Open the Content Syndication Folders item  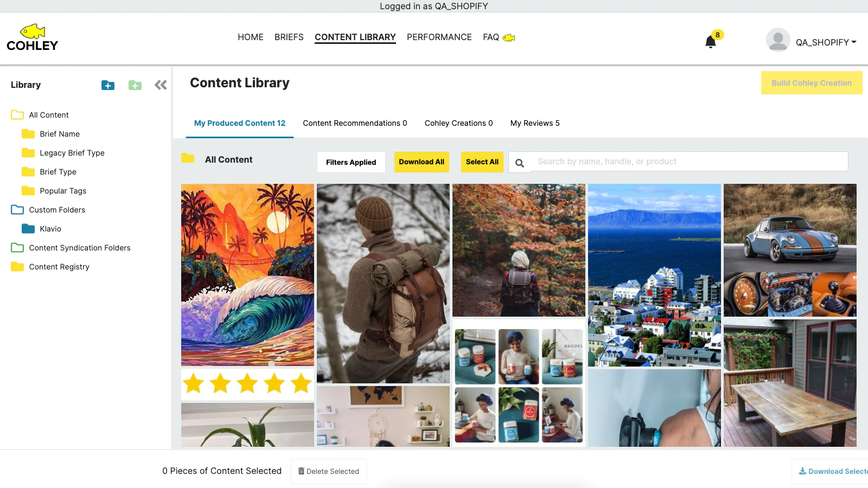(x=80, y=248)
